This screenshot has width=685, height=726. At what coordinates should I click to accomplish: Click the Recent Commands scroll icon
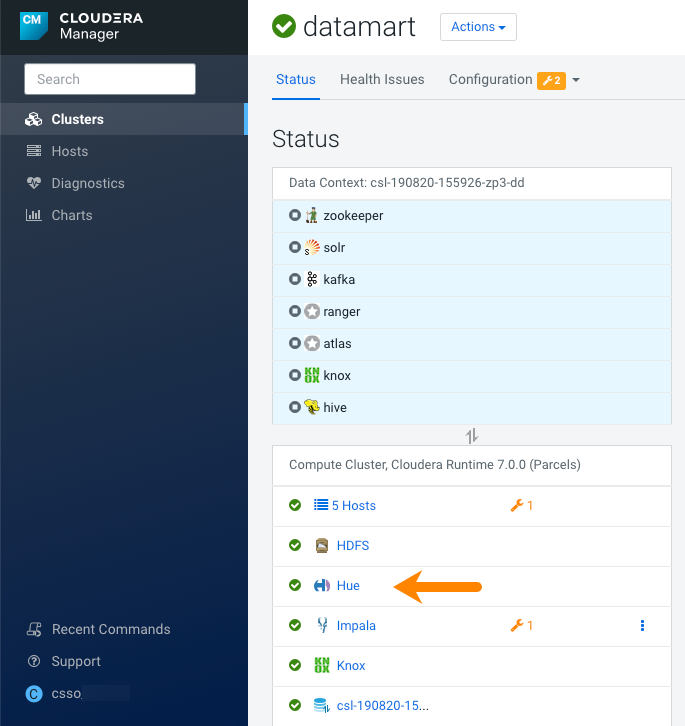[x=34, y=629]
